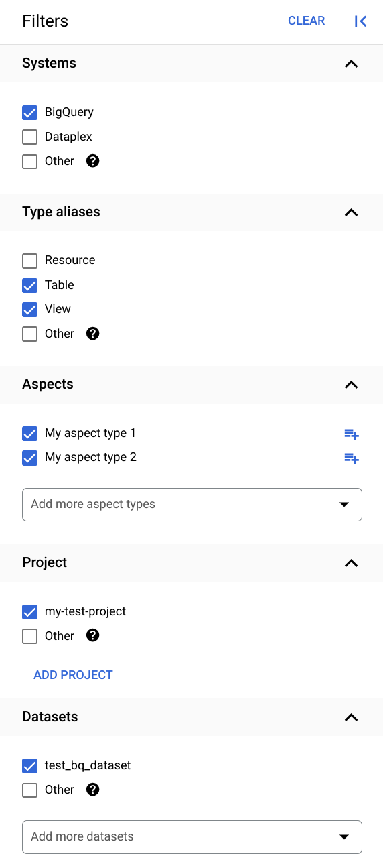Enable the Dataplex checkbox
383x868 pixels.
coord(29,137)
